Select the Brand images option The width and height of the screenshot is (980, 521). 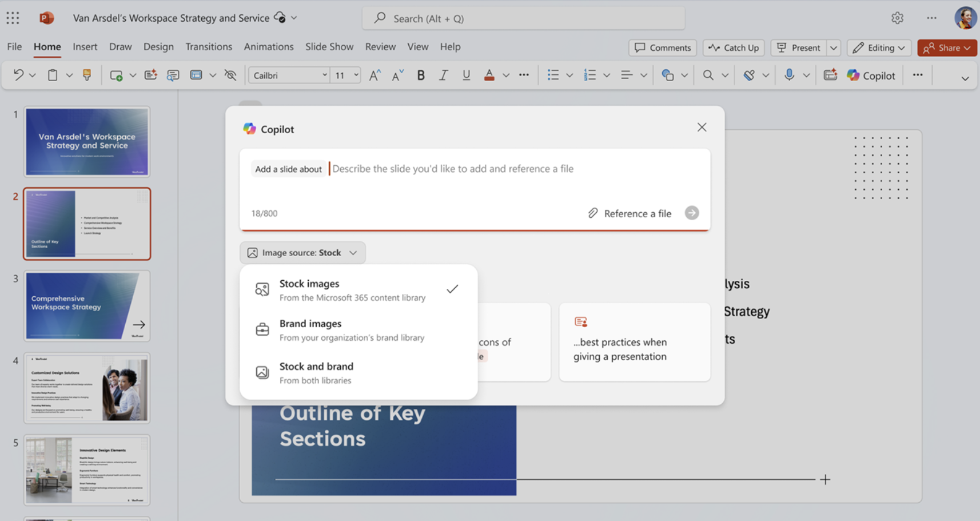[358, 330]
